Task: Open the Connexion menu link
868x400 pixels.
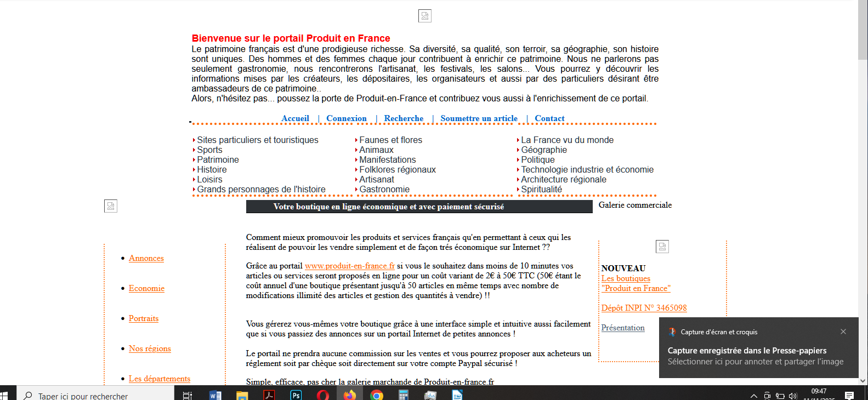Action: 346,118
